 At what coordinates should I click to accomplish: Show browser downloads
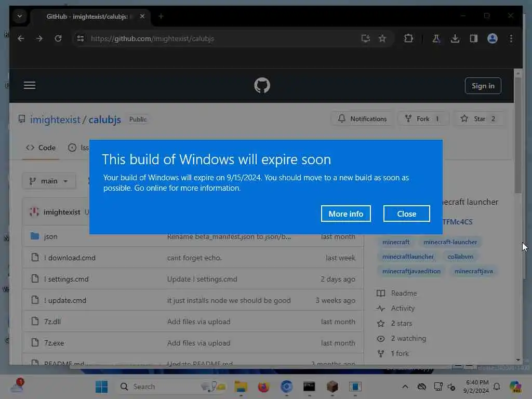455,38
